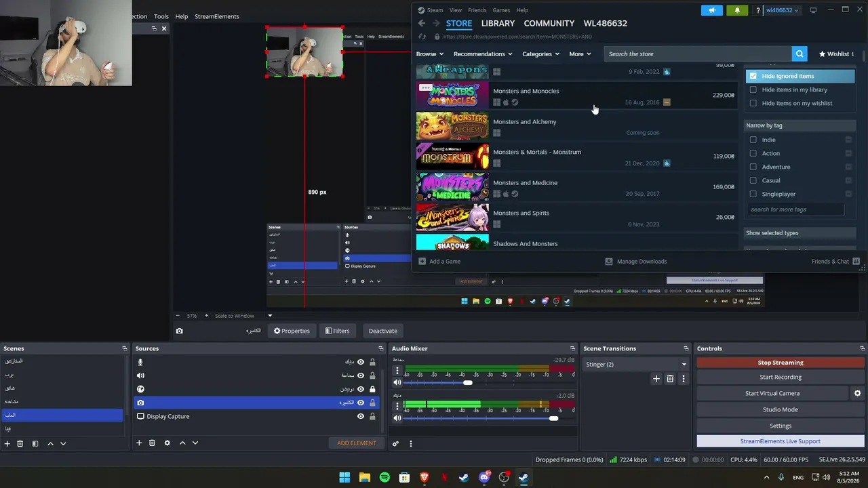Viewport: 868px width, 488px height.
Task: Check the Action tag filter
Action: point(753,153)
